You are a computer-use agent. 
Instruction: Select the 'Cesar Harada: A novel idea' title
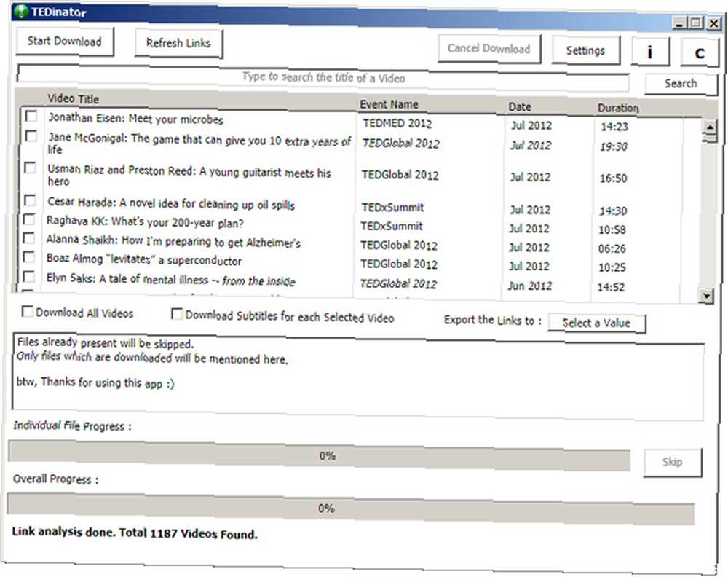click(x=171, y=203)
